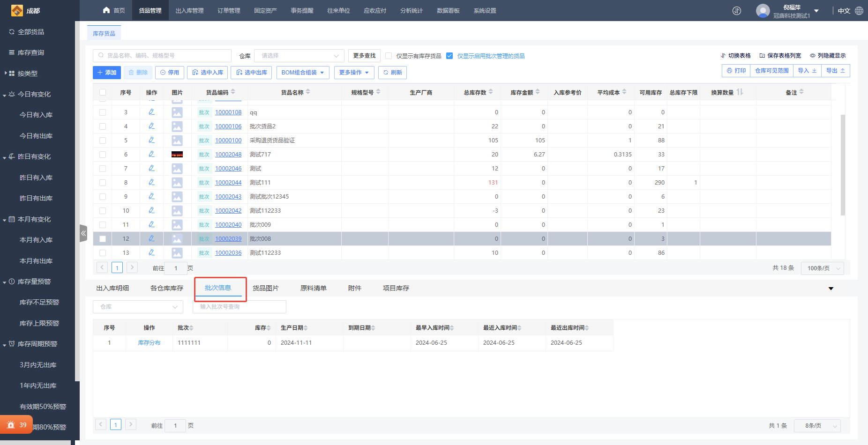Click the 刷新 refresh button
Screen dimensions: 868x445
(392, 73)
